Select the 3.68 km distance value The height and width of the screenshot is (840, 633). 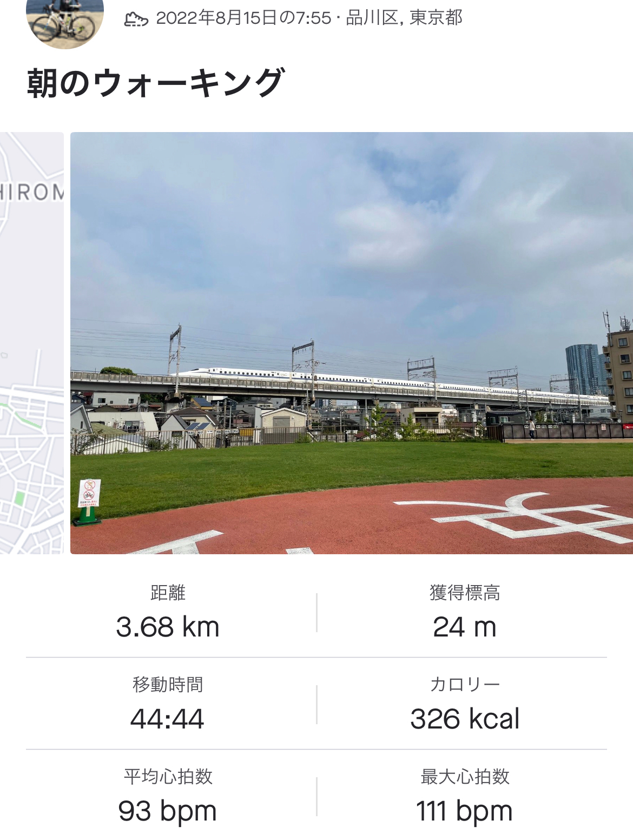point(168,627)
